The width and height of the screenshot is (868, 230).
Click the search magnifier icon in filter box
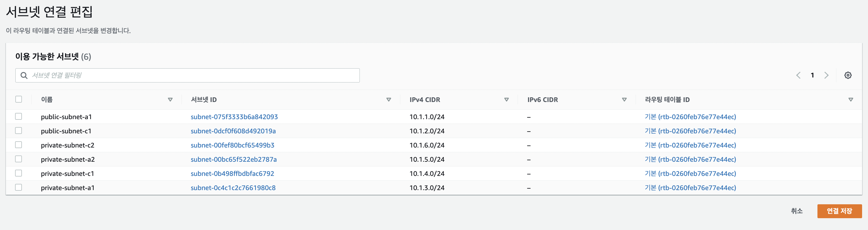(24, 75)
